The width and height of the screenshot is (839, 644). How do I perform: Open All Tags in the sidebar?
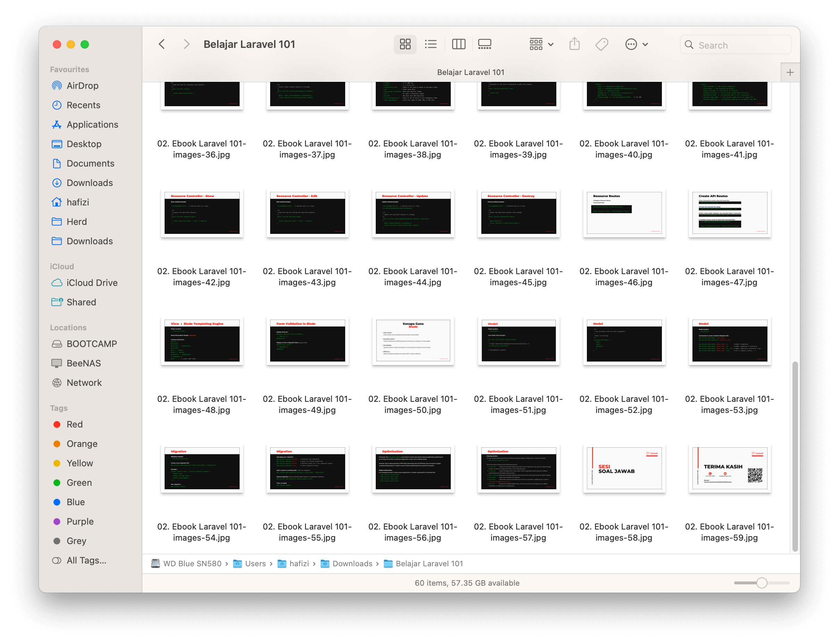coord(86,560)
